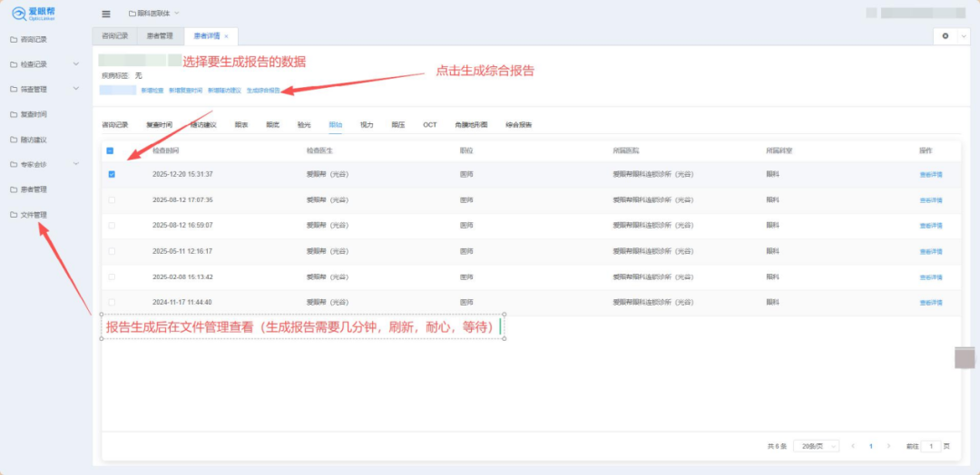Click the hamburger menu collapse icon
This screenshot has height=475, width=980.
[x=106, y=14]
